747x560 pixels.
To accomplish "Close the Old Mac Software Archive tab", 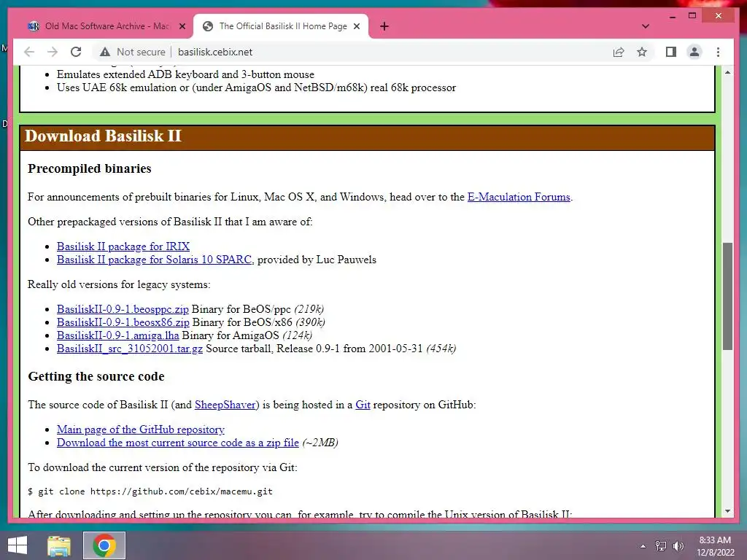I will (x=182, y=26).
